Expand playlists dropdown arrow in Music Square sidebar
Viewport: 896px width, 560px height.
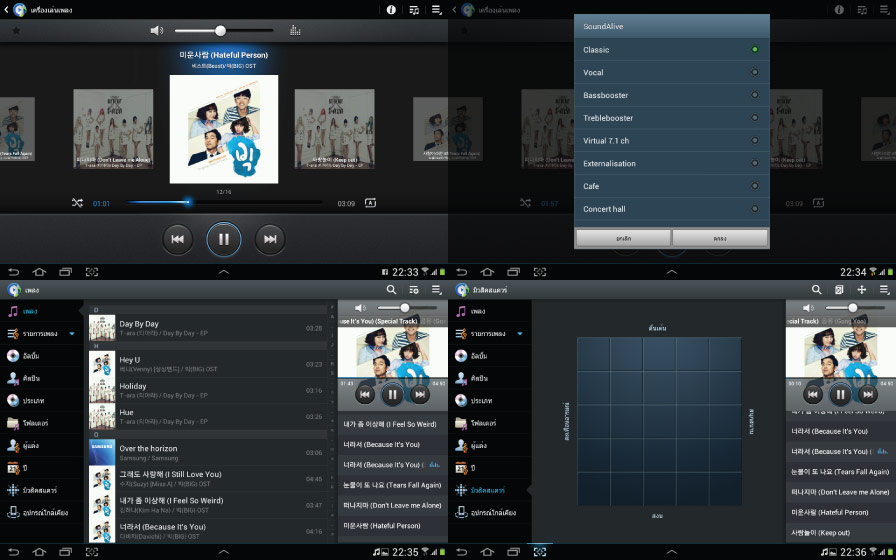pos(520,334)
